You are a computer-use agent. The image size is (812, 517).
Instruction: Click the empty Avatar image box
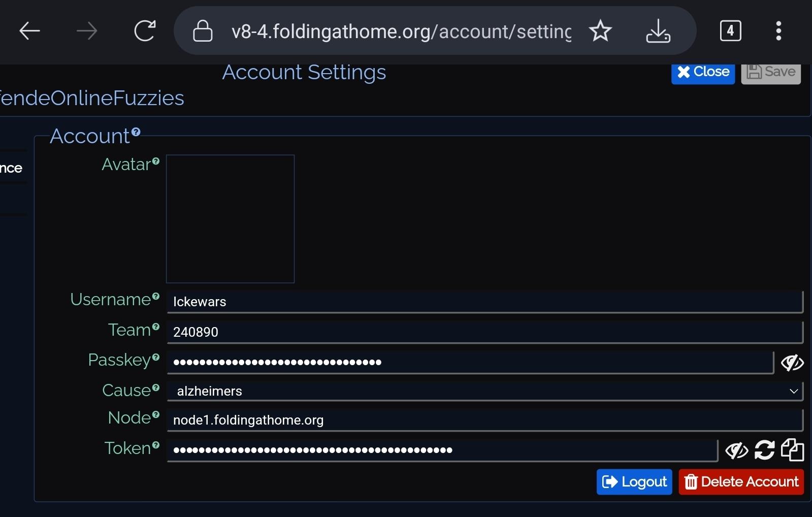[x=230, y=219]
